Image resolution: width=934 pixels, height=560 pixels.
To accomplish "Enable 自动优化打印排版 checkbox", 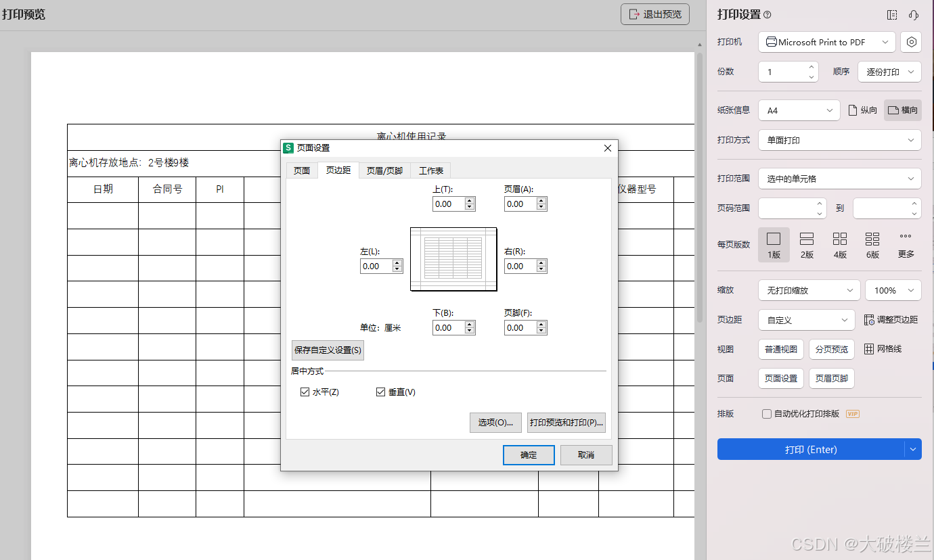I will pos(767,414).
